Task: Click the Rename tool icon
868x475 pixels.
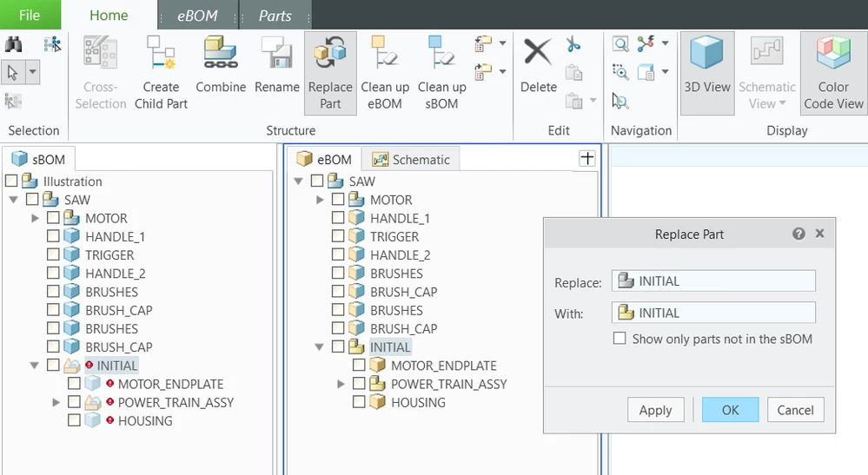Action: point(277,54)
